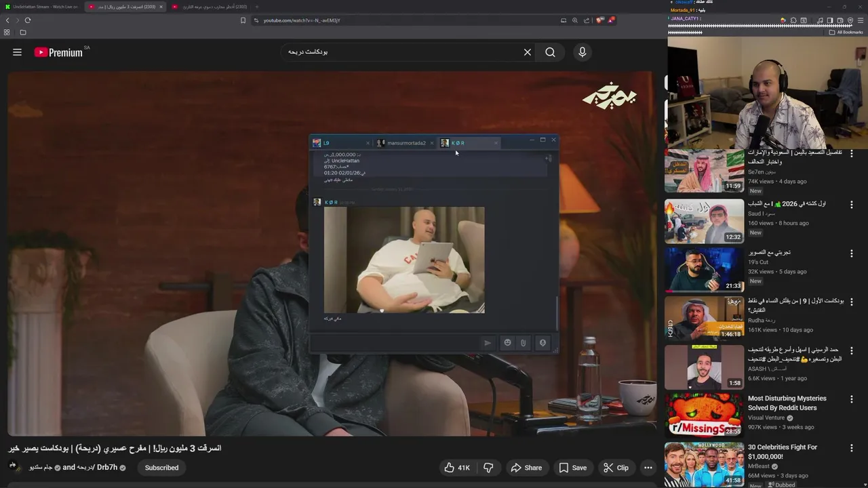
Task: Open a new browser tab
Action: click(256, 7)
